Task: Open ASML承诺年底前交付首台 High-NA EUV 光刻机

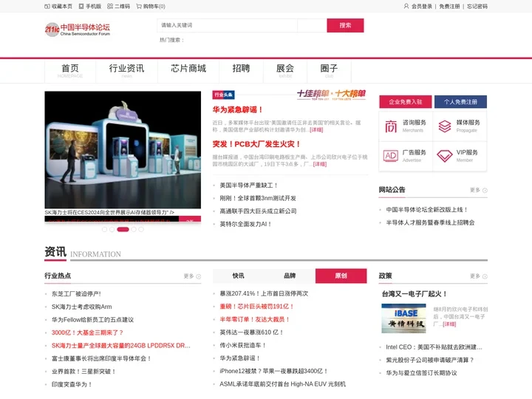Action: [283, 384]
